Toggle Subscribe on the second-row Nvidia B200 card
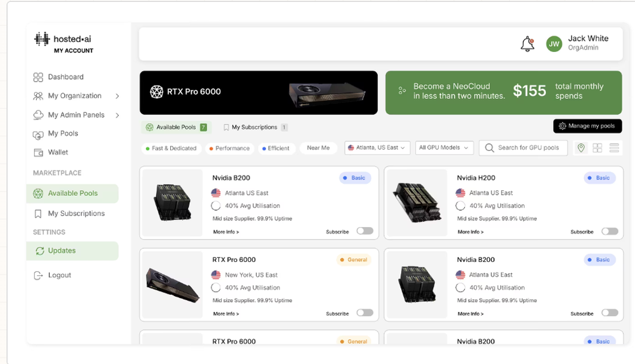635x364 pixels. [610, 313]
